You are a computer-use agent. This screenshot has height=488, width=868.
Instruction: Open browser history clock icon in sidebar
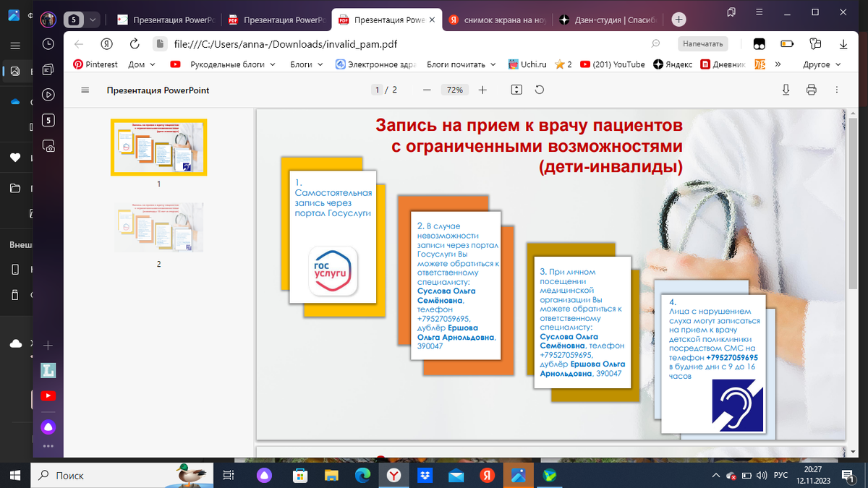tap(48, 44)
